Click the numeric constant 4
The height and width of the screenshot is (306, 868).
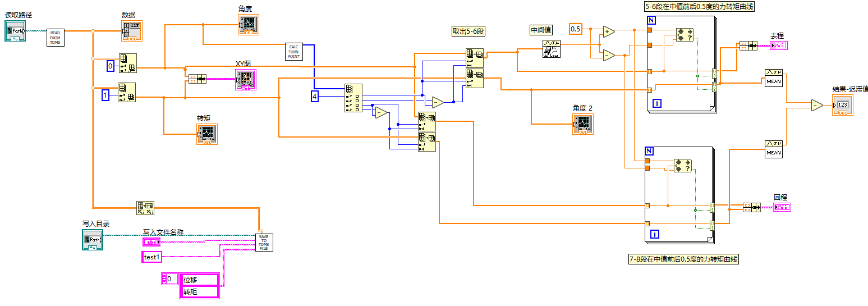click(315, 97)
